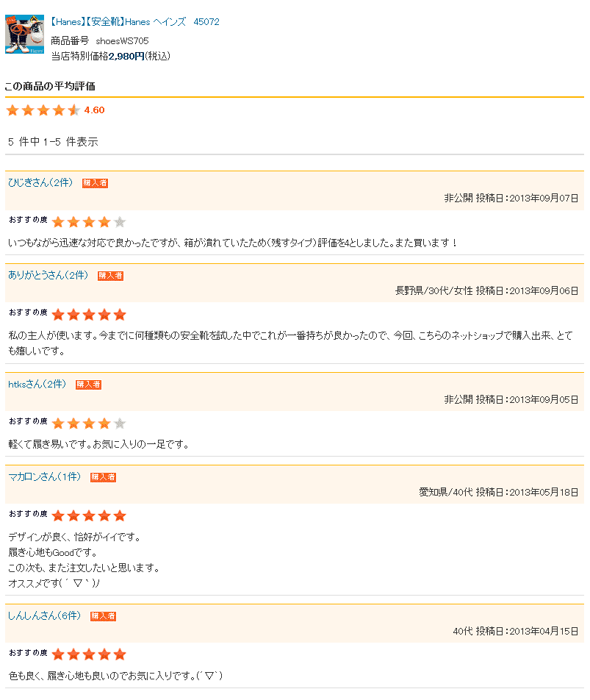Click the 購入者 badge next to しんしんさん

tap(103, 616)
